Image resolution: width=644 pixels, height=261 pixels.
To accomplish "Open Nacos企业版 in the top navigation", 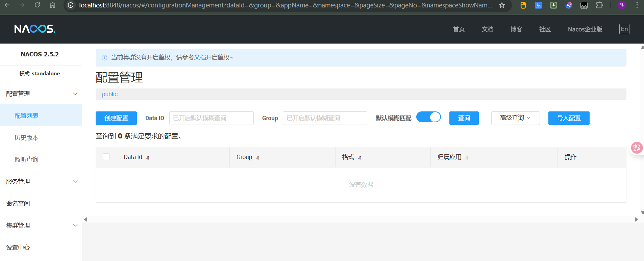I will point(585,29).
